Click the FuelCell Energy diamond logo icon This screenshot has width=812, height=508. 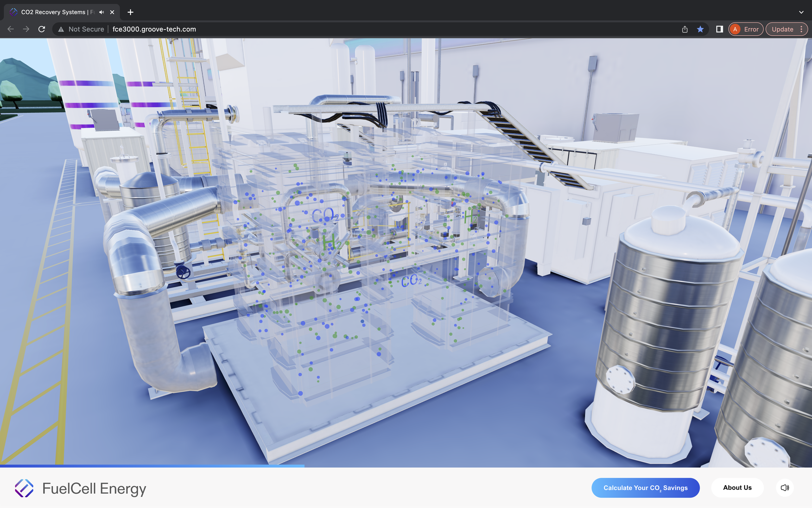24,488
